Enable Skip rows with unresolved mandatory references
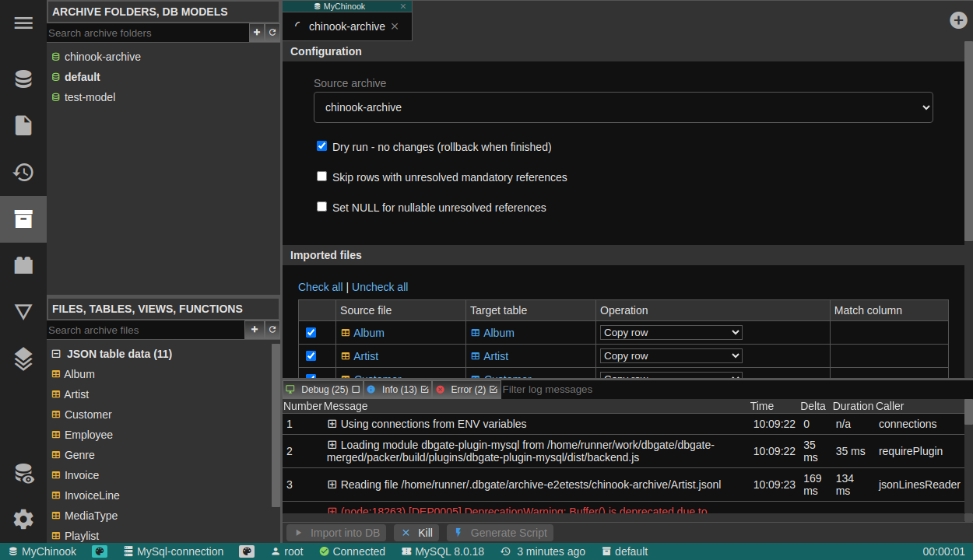 321,177
